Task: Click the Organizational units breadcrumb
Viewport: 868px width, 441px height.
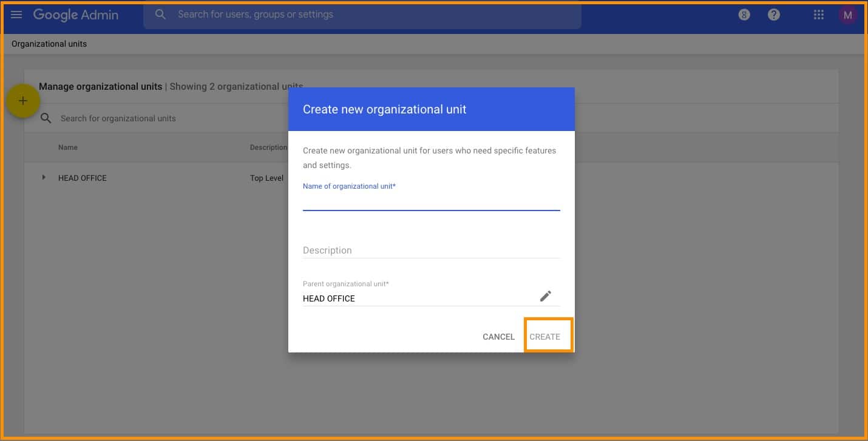Action: (49, 44)
